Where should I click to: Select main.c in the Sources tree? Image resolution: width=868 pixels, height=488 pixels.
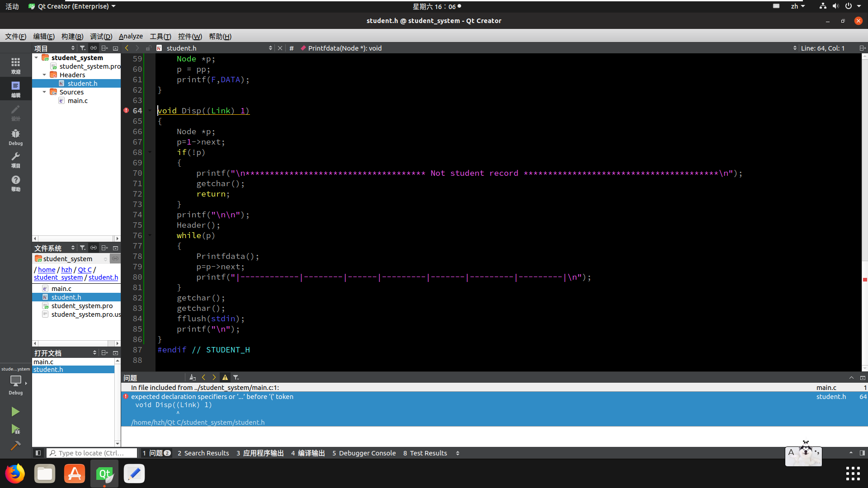[77, 100]
